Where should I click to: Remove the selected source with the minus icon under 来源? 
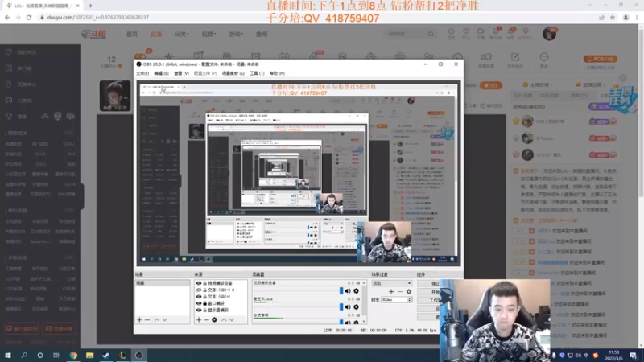206,319
